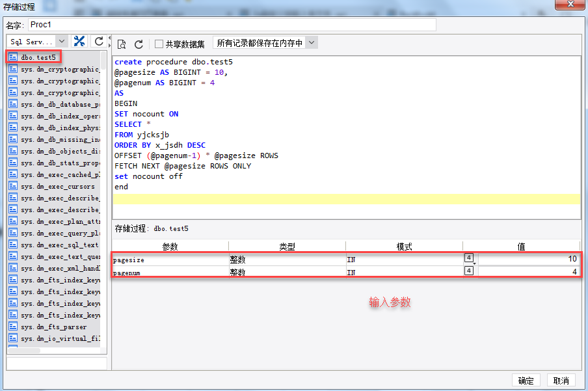Click the 值 column header
This screenshot has width=588, height=391.
coord(521,246)
